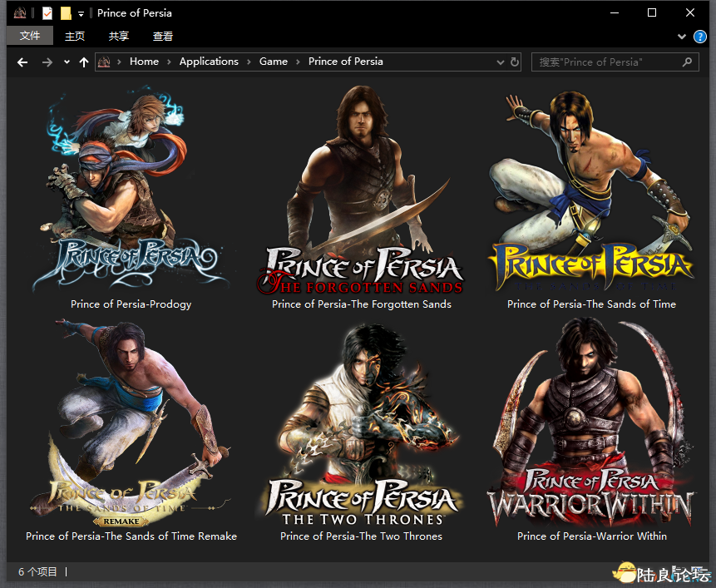Open the address bar history dropdown
This screenshot has width=716, height=588.
pyautogui.click(x=500, y=62)
